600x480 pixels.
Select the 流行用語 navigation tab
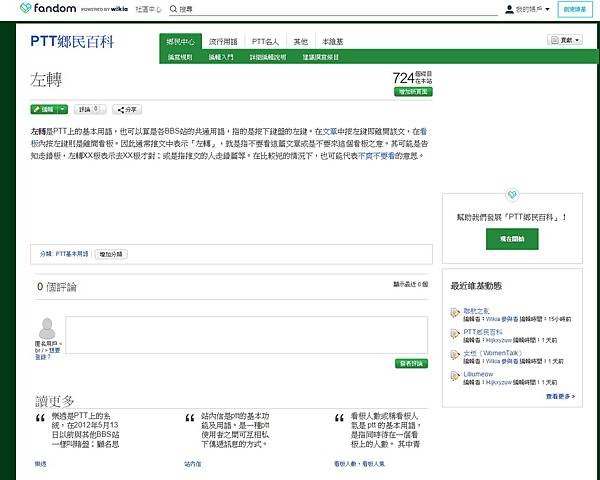(223, 41)
